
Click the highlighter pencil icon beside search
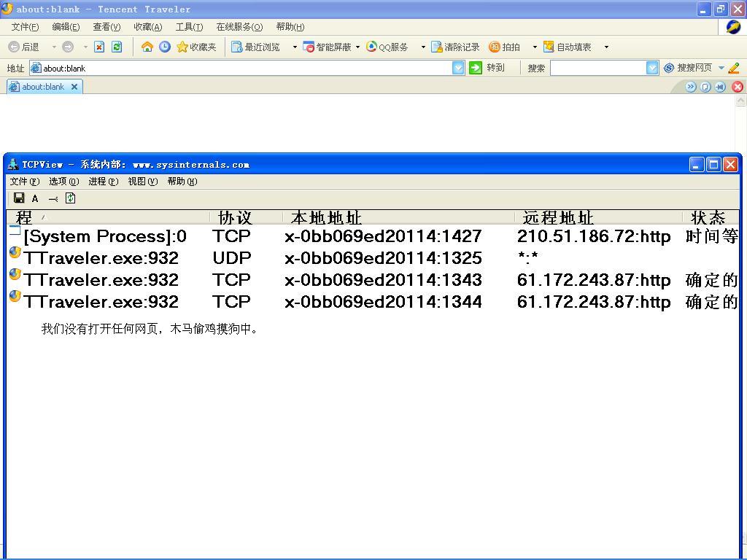click(x=734, y=68)
